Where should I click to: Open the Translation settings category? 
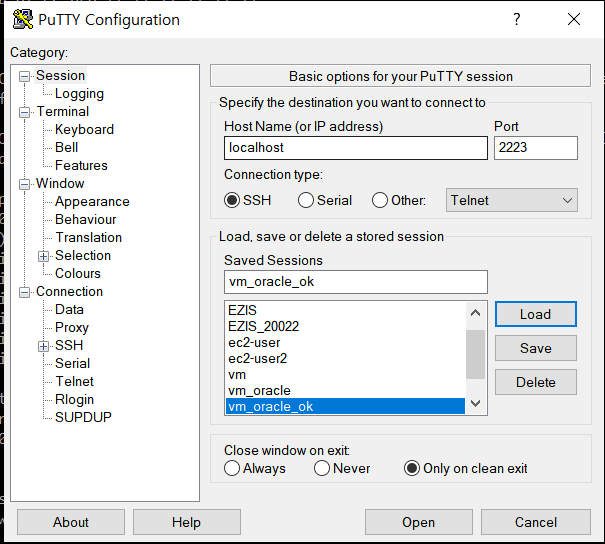tap(88, 238)
